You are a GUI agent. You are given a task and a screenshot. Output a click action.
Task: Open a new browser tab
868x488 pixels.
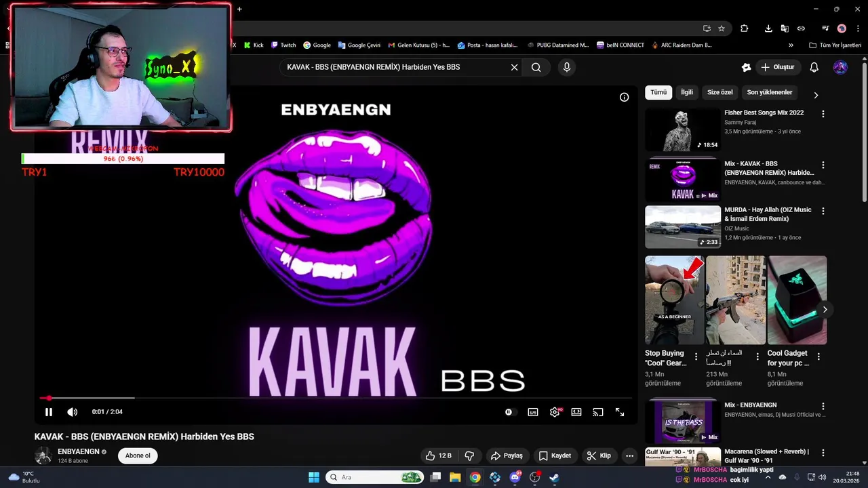(239, 9)
